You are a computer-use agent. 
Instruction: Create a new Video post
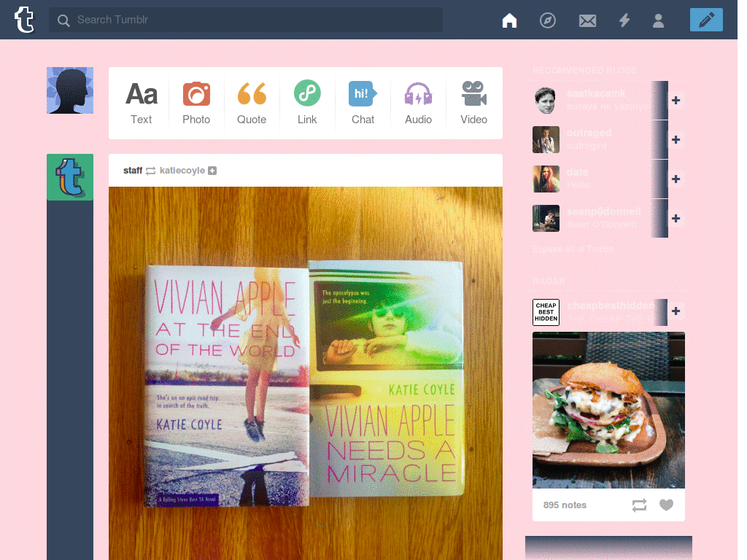point(473,103)
